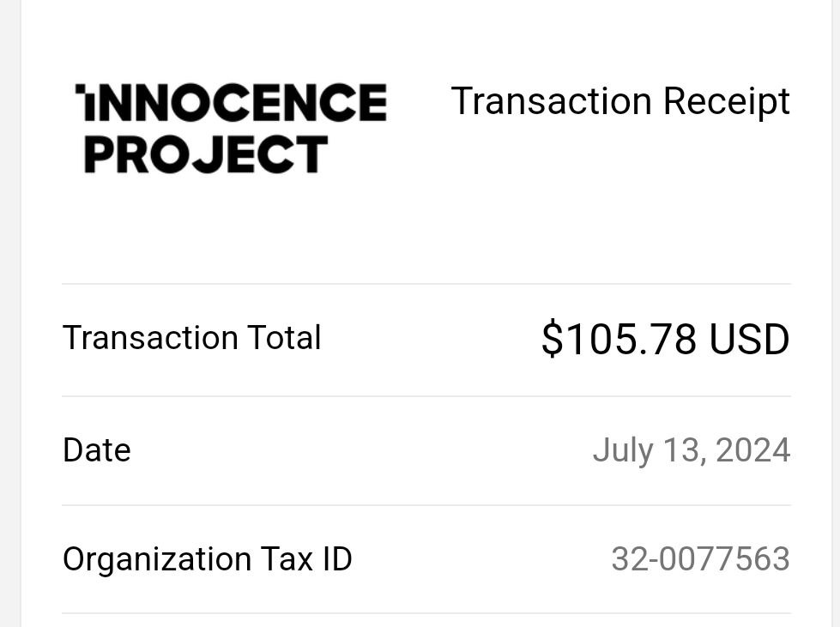
Task: Click the Organization Tax ID label
Action: pos(208,559)
